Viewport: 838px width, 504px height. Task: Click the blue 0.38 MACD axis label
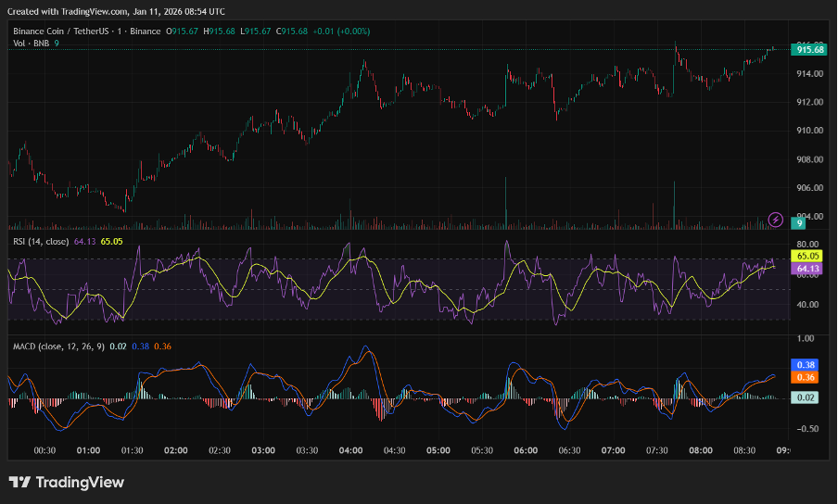tap(806, 365)
